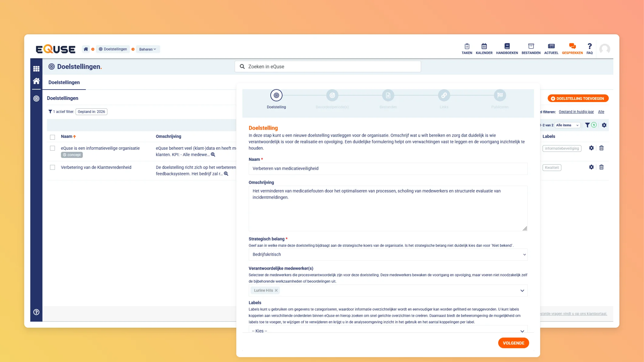644x362 pixels.
Task: Open the Strategisch belang dropdown
Action: tap(388, 254)
